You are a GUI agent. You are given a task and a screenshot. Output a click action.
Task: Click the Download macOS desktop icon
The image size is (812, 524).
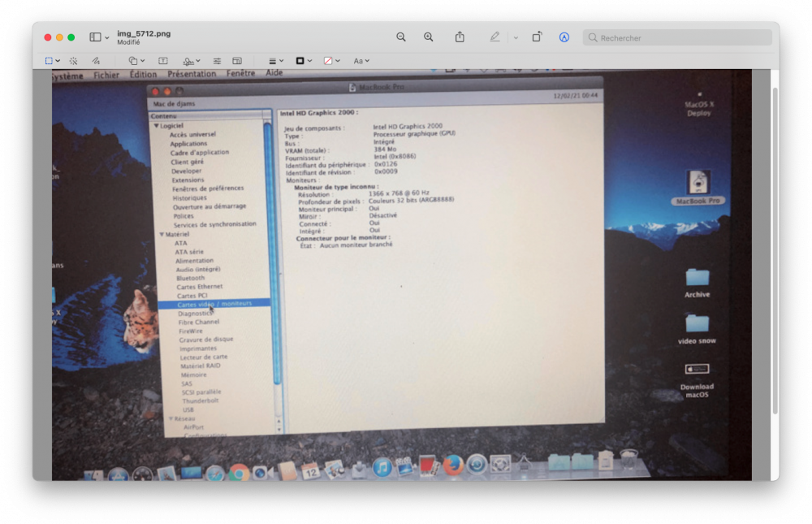pyautogui.click(x=697, y=369)
